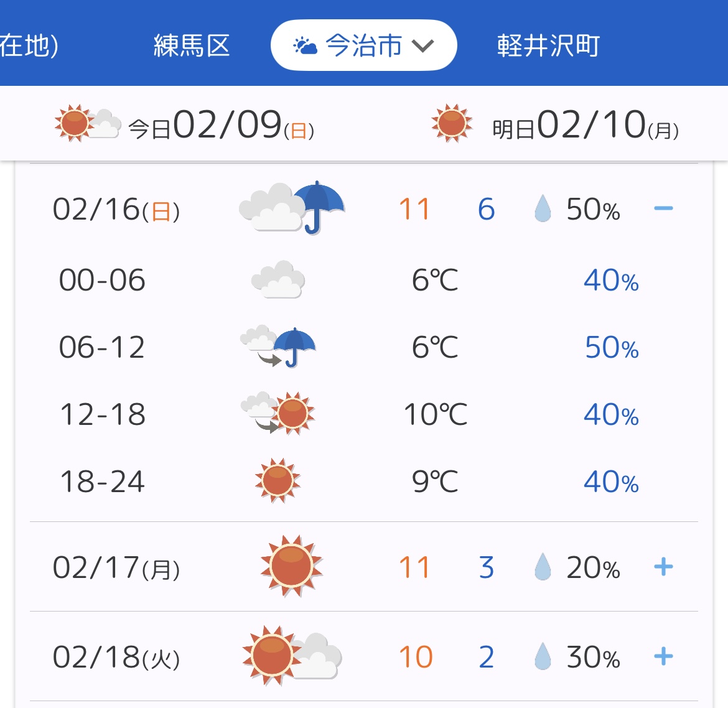728x708 pixels.
Task: Click the partly cloudy icon in 今治市 tab
Action: [x=305, y=46]
